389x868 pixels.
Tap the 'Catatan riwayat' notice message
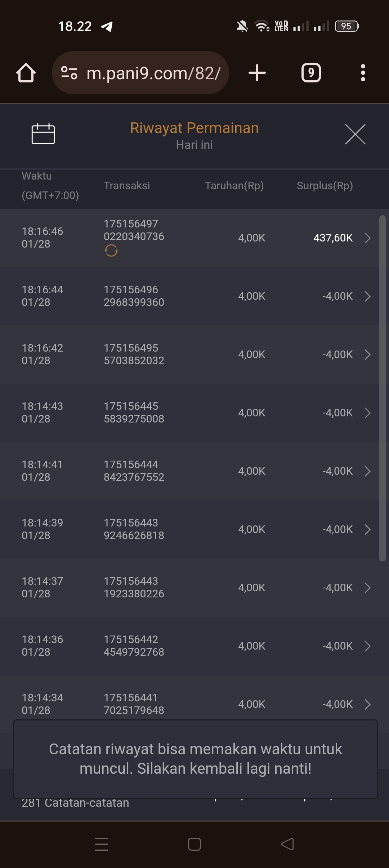click(x=195, y=759)
